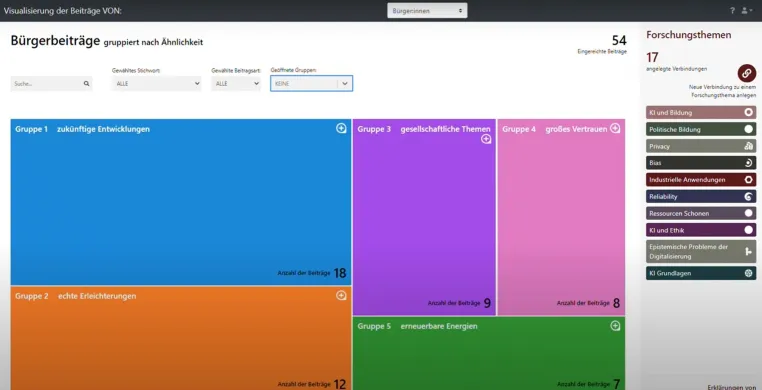Image resolution: width=762 pixels, height=390 pixels.
Task: Click the Gruppe 2 echte Erleichterungen title
Action: (75, 296)
